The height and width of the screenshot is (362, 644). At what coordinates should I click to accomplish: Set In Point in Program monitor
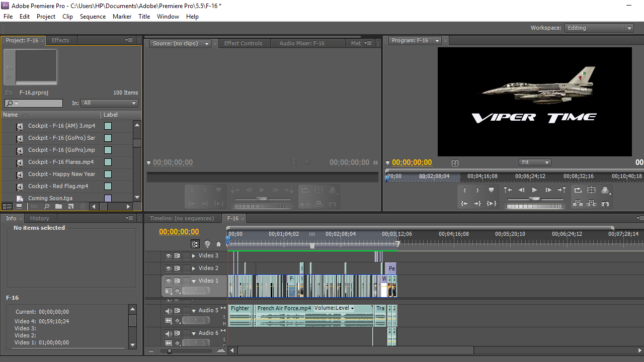click(x=464, y=190)
